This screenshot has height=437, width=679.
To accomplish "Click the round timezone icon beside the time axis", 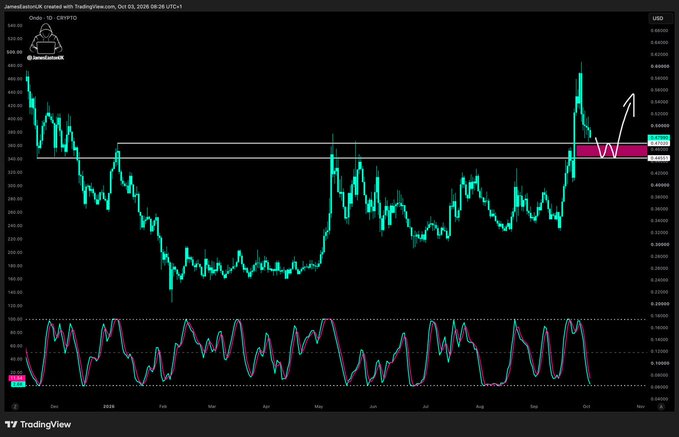I will pos(15,407).
